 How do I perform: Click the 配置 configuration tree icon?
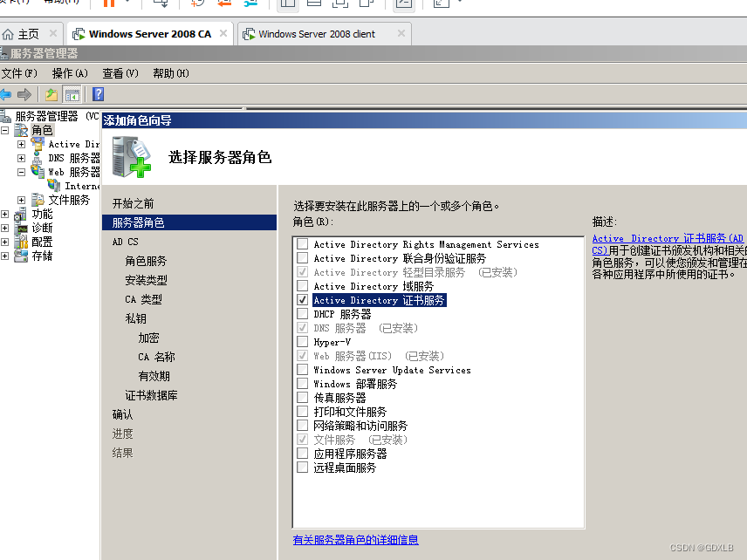tap(22, 242)
